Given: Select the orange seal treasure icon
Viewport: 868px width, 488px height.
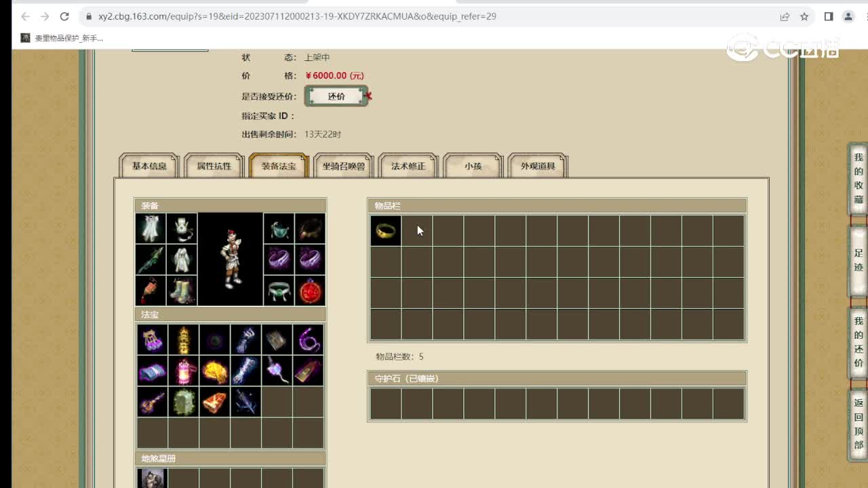Looking at the screenshot, I should (215, 402).
